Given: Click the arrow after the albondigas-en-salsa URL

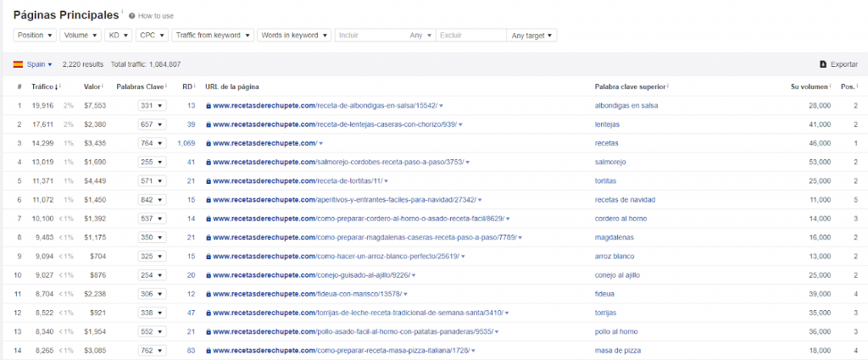Looking at the screenshot, I should [x=441, y=106].
